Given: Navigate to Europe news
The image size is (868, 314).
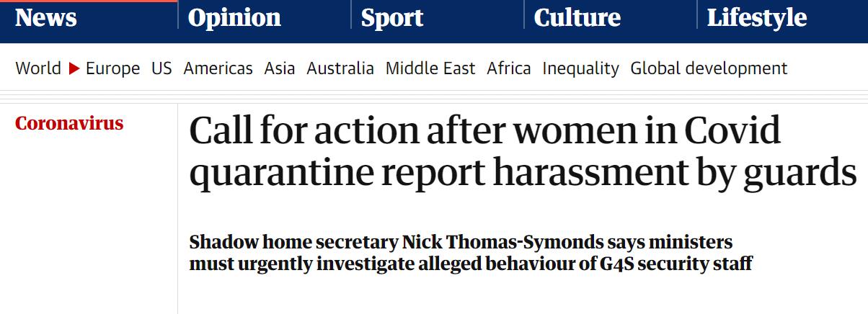Looking at the screenshot, I should pyautogui.click(x=112, y=69).
